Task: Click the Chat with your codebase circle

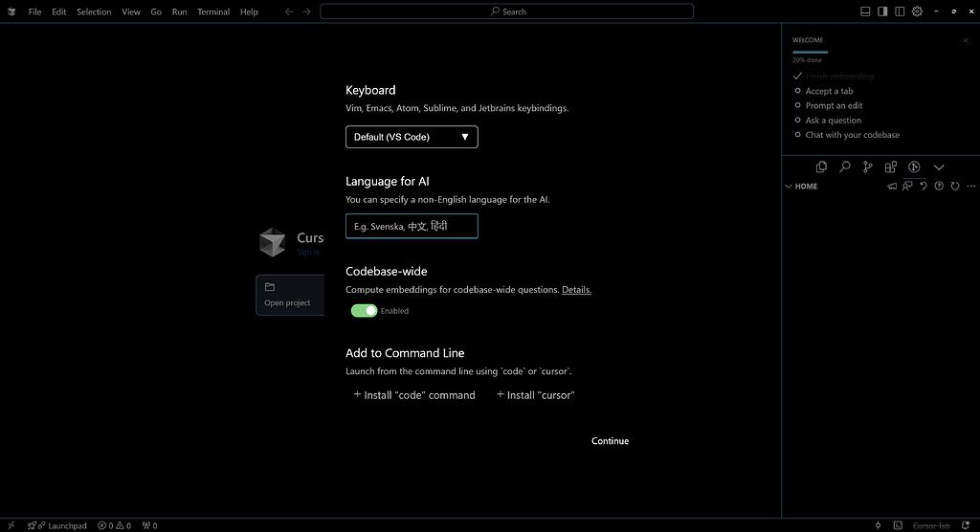Action: [x=797, y=134]
